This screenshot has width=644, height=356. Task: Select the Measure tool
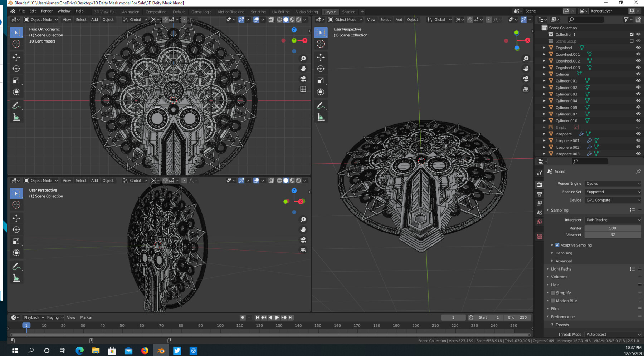[16, 117]
